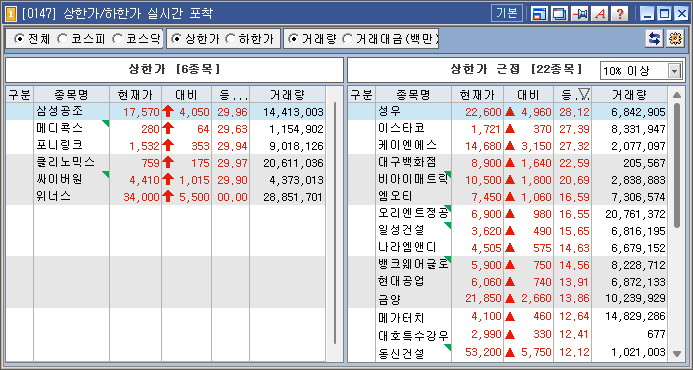Click the right list scrollbar thumb
The image size is (693, 370).
click(x=677, y=165)
